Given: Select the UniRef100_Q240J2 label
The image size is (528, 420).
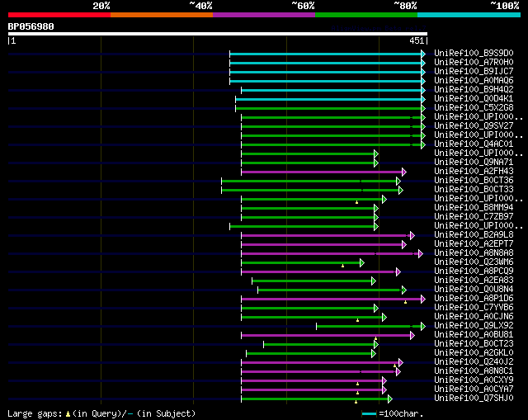Looking at the screenshot, I should click(474, 361).
